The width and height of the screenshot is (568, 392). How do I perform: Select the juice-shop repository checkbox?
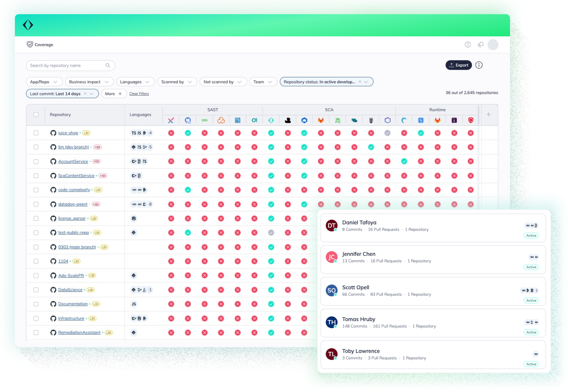coord(36,133)
